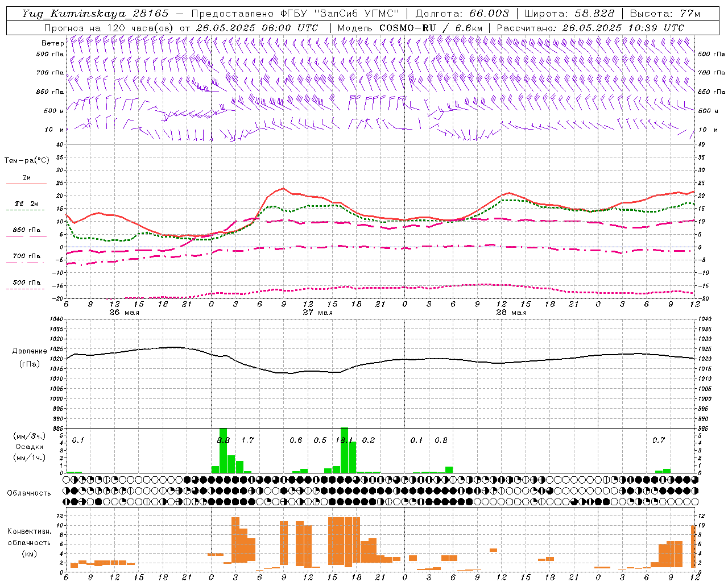Click the '28 мая' date label
Viewport: 728px width, 582px height.
[x=511, y=313]
